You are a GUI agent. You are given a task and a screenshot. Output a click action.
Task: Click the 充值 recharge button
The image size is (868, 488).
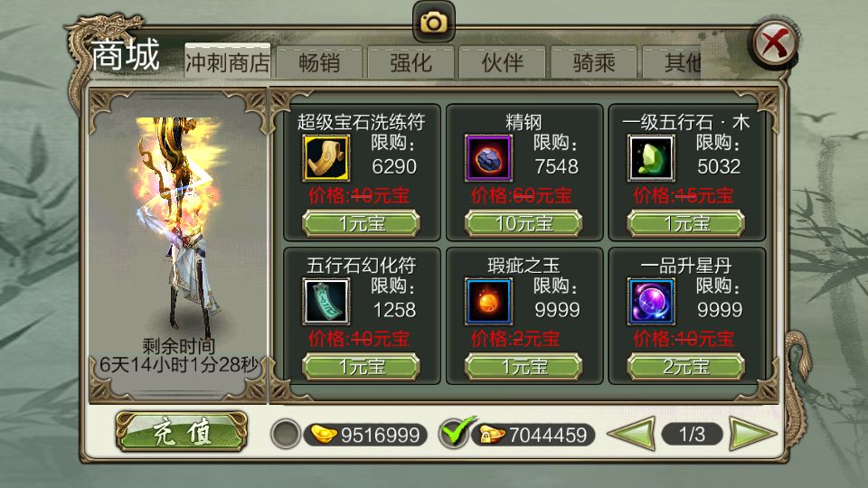182,432
